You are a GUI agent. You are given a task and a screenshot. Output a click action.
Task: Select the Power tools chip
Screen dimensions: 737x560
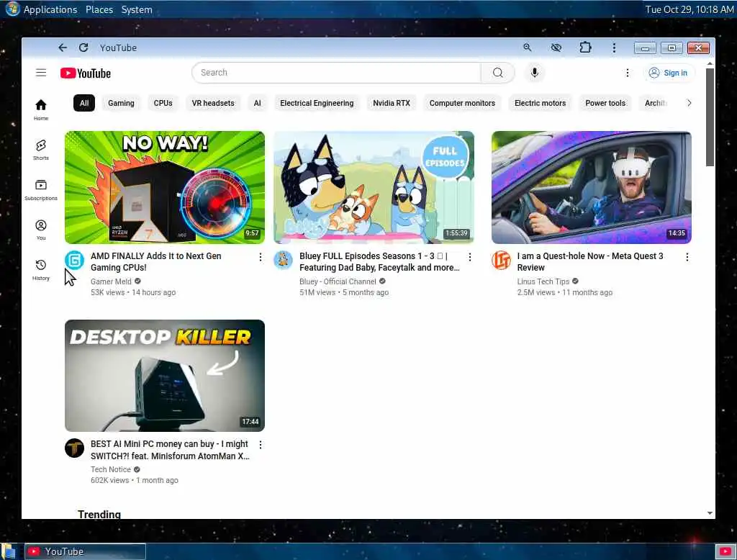click(605, 103)
